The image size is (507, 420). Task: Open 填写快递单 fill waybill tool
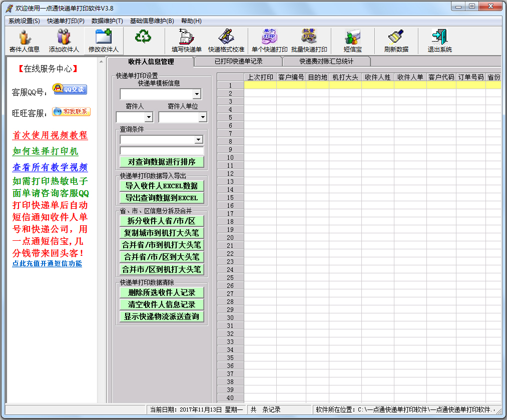click(187, 41)
